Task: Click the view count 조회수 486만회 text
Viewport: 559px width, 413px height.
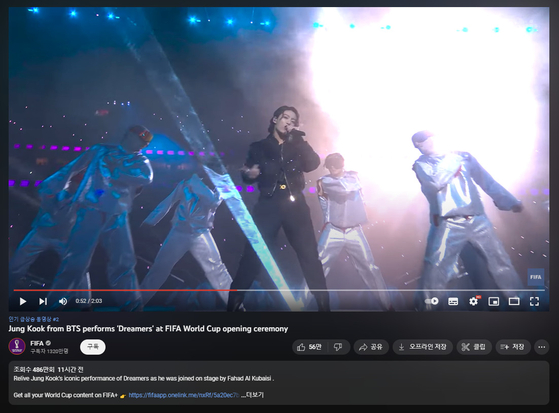Action: (34, 369)
